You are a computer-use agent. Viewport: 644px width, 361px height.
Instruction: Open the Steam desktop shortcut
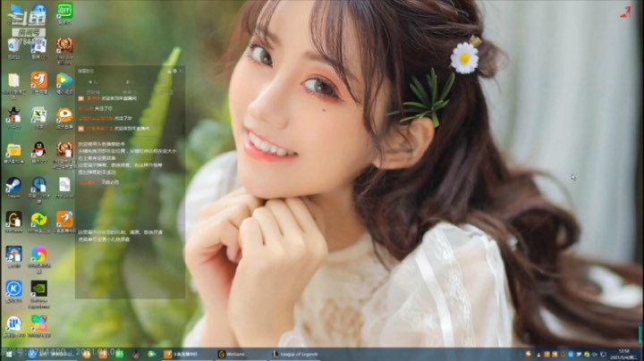point(13,188)
